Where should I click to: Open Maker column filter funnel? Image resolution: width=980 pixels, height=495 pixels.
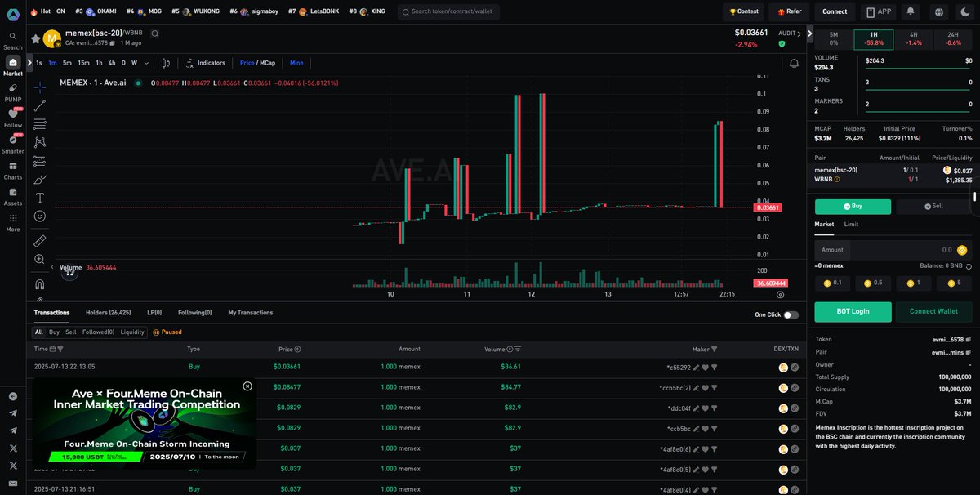[x=714, y=349]
